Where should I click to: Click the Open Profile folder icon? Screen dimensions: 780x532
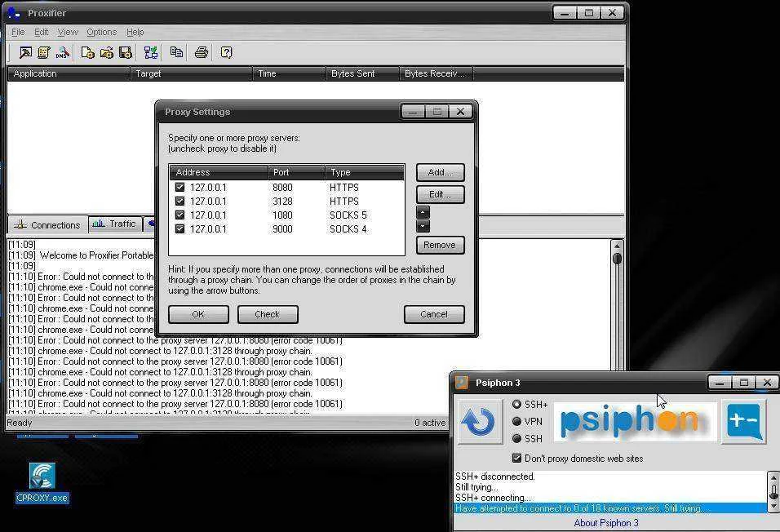[x=106, y=52]
